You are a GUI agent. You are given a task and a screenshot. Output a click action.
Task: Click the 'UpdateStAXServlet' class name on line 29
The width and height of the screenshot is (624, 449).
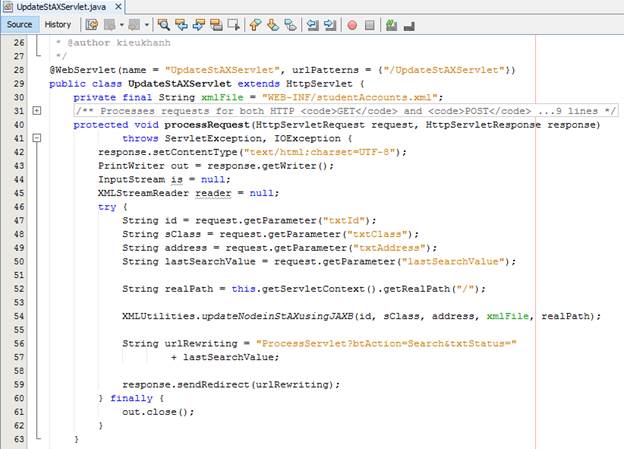point(179,84)
